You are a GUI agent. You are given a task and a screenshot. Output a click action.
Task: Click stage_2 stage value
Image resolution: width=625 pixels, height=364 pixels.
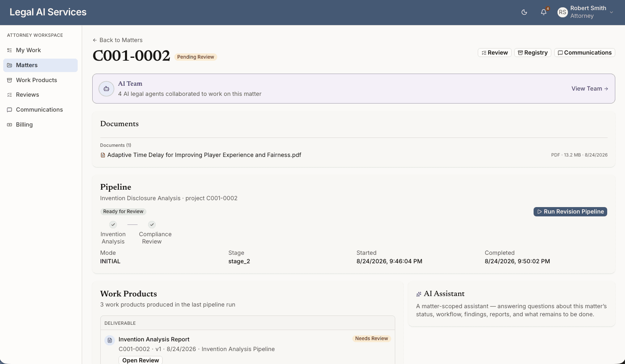239,261
